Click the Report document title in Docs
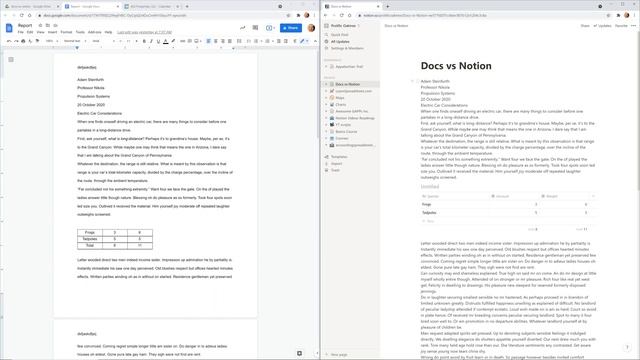The width and height of the screenshot is (640, 360). [x=25, y=25]
